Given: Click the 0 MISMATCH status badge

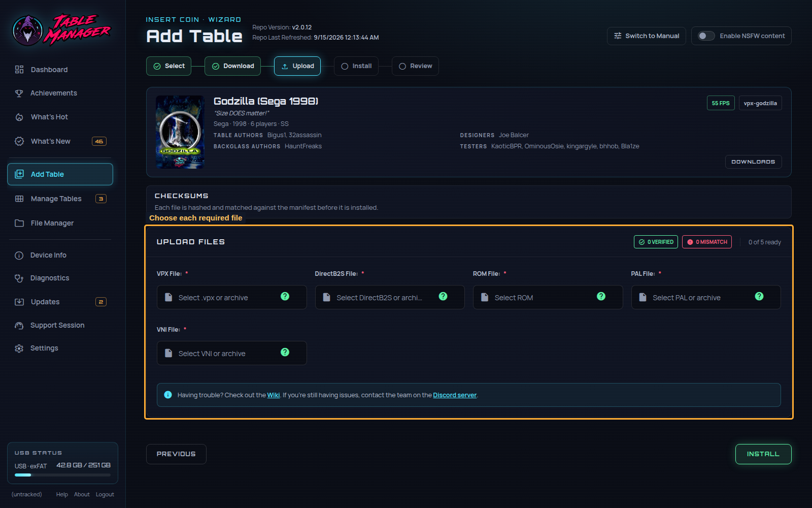Looking at the screenshot, I should click(707, 242).
